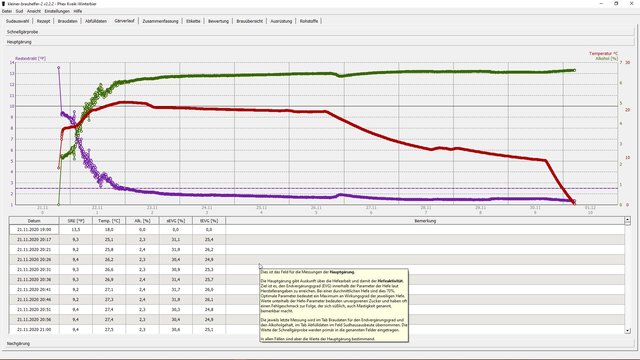Click the table scrollbar up arrow
The height and width of the screenshot is (360, 640).
click(627, 220)
